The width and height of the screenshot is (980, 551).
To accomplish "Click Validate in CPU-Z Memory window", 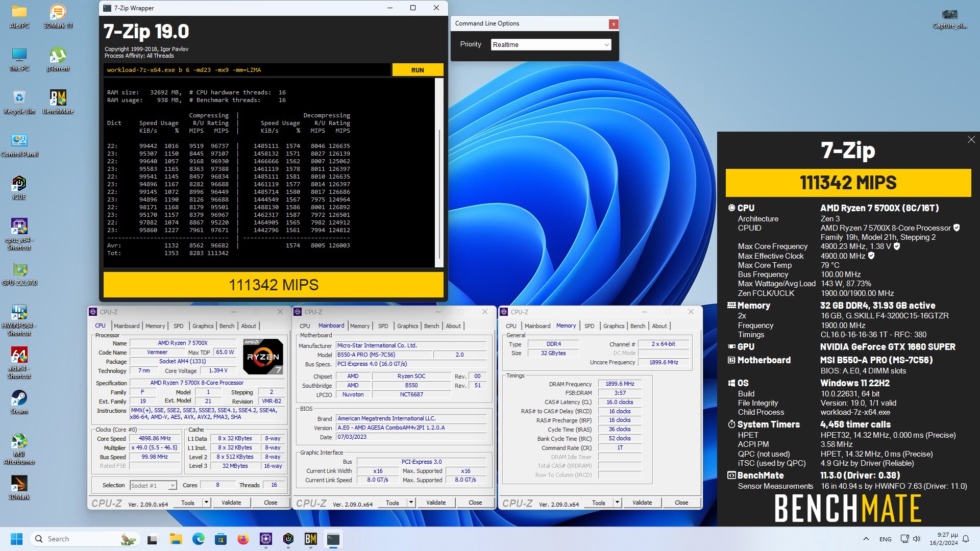I will tap(642, 503).
